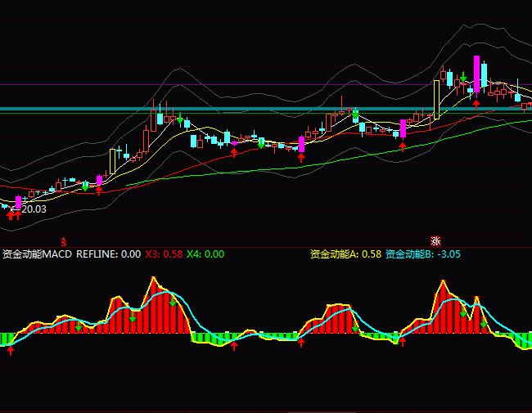Click the first yellow hollow candle on the left

click(113, 160)
